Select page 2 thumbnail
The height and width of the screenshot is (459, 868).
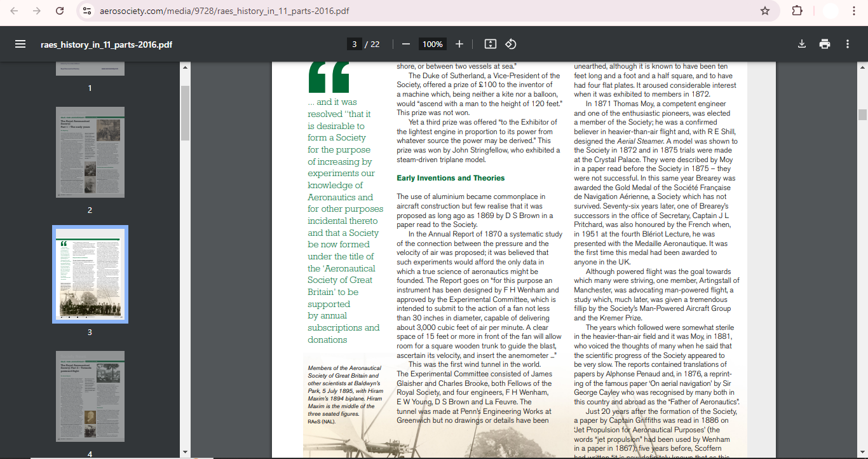pos(90,152)
